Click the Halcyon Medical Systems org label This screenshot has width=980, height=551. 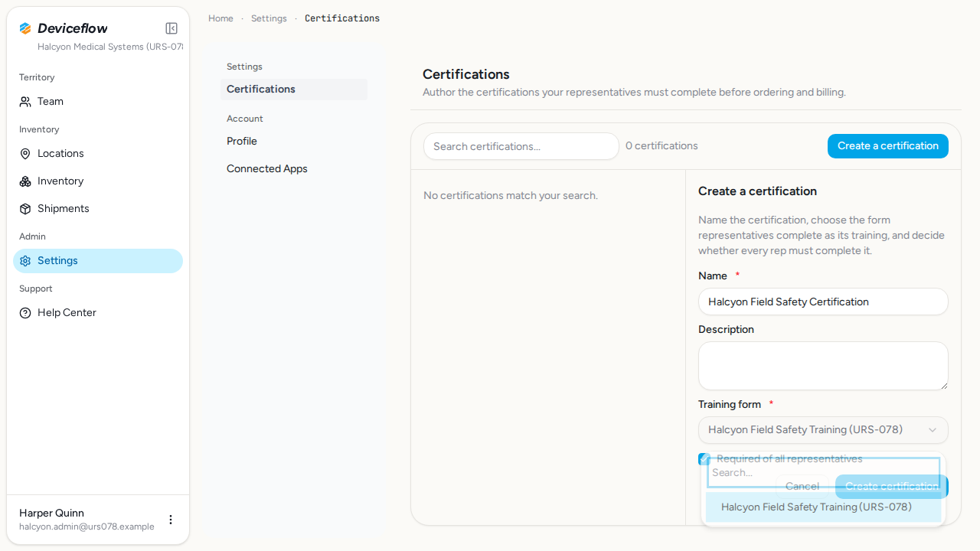click(x=110, y=47)
